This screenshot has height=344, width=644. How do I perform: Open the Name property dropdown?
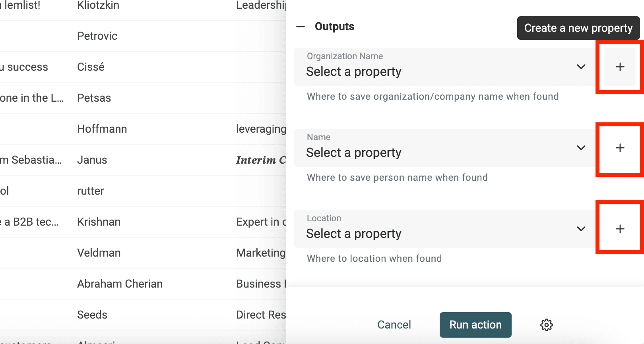(445, 148)
